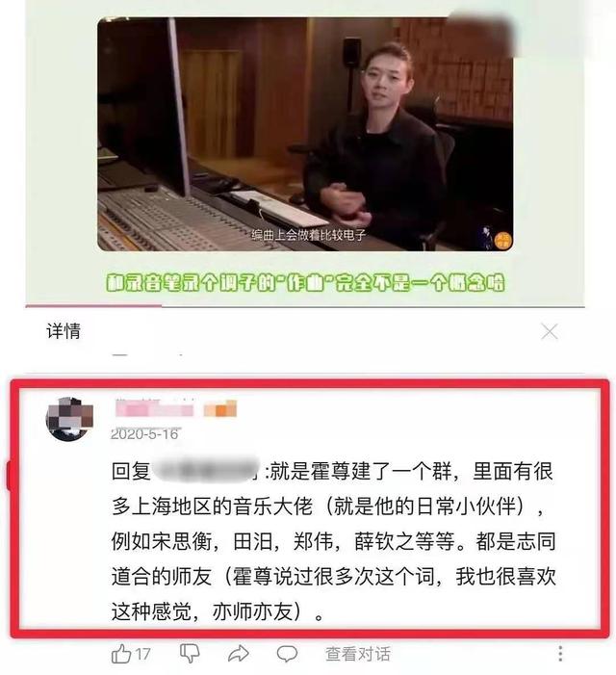Share the comment via arrow icon

pos(239,654)
